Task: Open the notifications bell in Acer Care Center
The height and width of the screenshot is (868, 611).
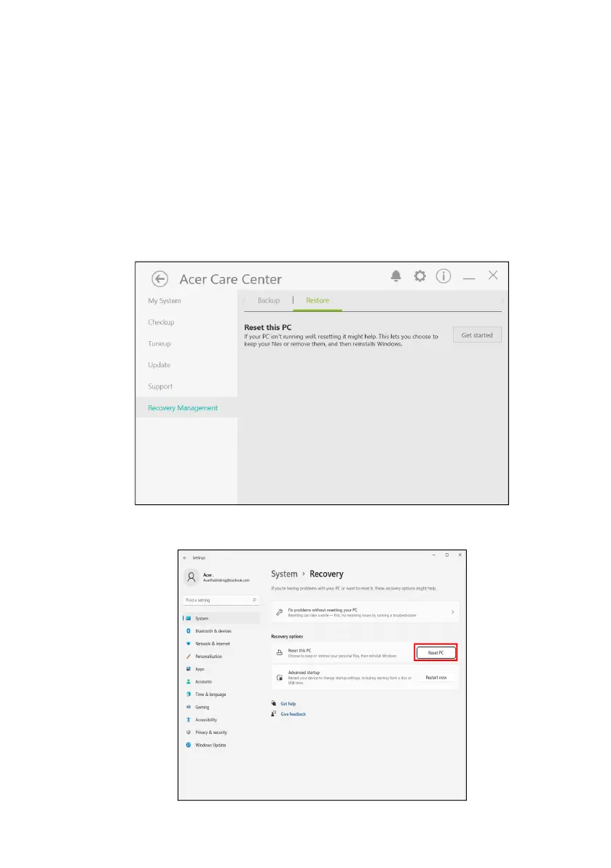Action: point(396,276)
